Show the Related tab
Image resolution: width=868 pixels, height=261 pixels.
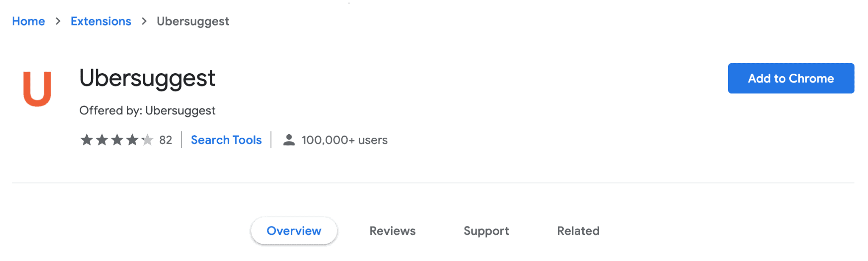(x=578, y=231)
